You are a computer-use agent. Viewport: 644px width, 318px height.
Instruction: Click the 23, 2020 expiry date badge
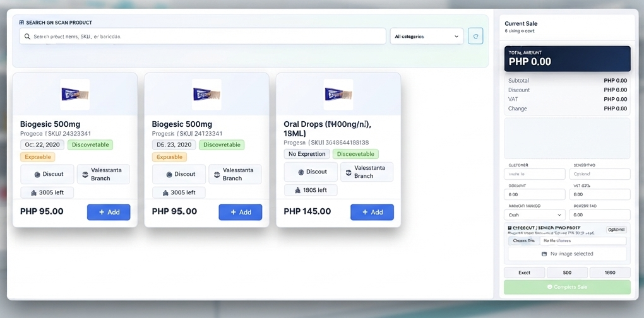point(174,145)
